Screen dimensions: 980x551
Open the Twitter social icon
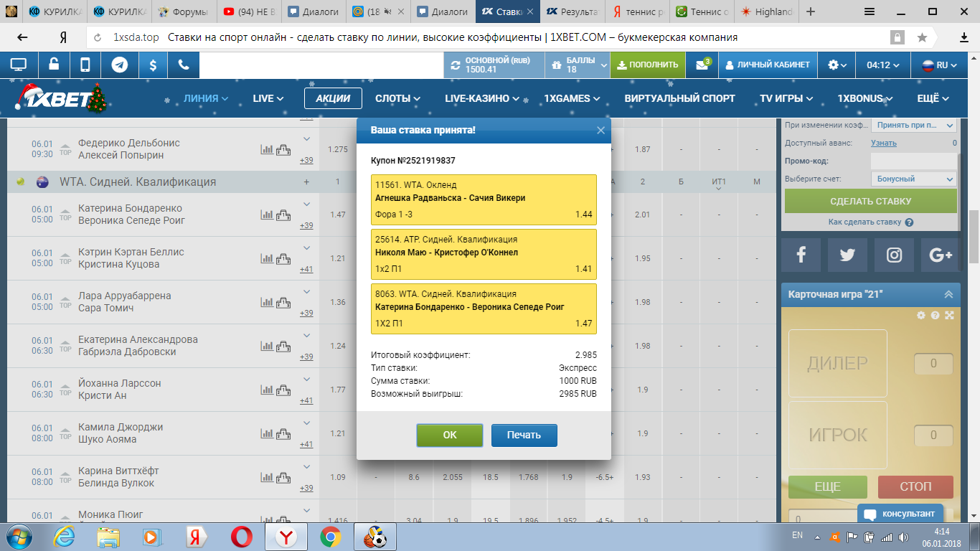pyautogui.click(x=847, y=255)
